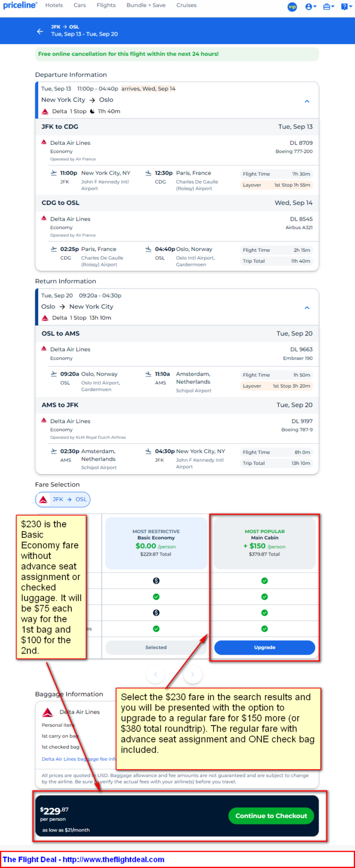Go to the next fare option arrow
The height and width of the screenshot is (868, 355).
193,674
